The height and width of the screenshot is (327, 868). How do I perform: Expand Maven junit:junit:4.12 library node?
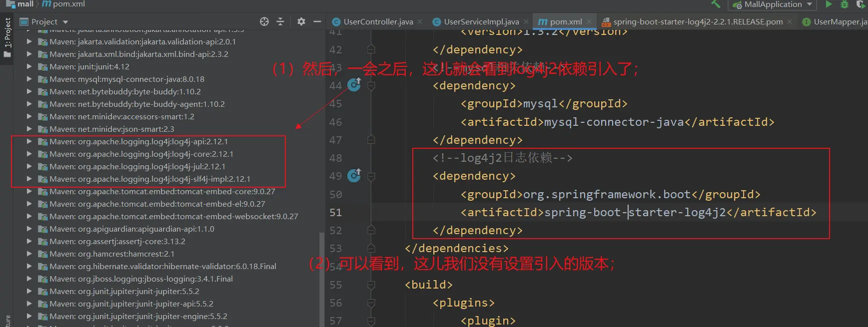[x=29, y=66]
